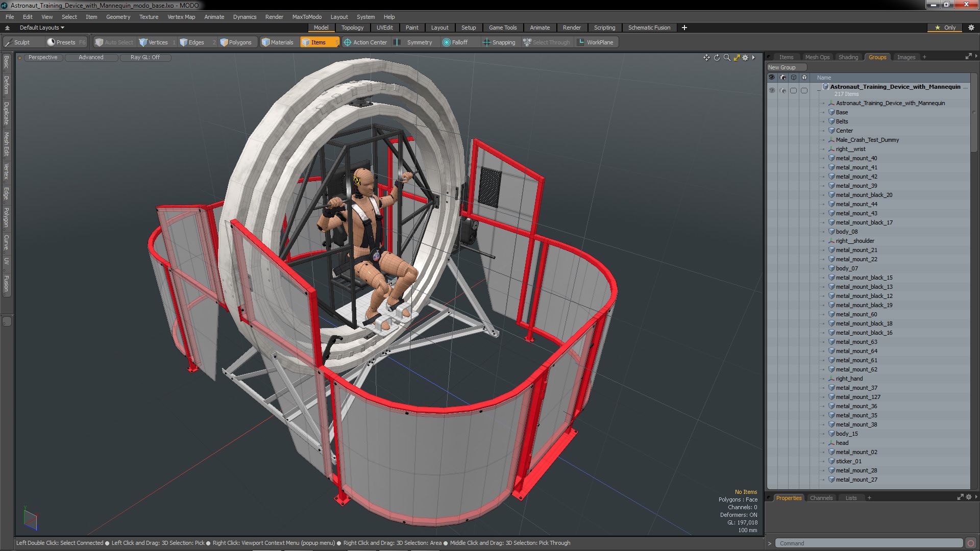Open the MaxToModo menu
The height and width of the screenshot is (551, 980).
307,17
